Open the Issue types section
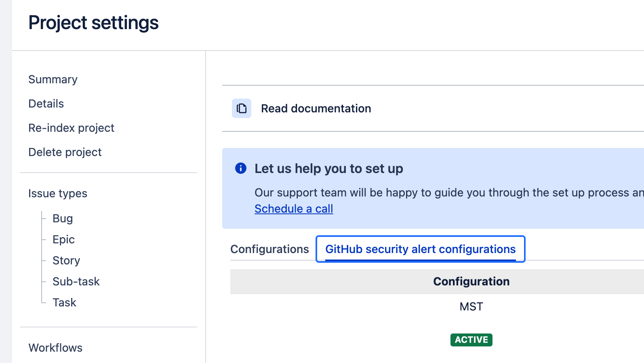Screen dimensions: 644x363 58,194
